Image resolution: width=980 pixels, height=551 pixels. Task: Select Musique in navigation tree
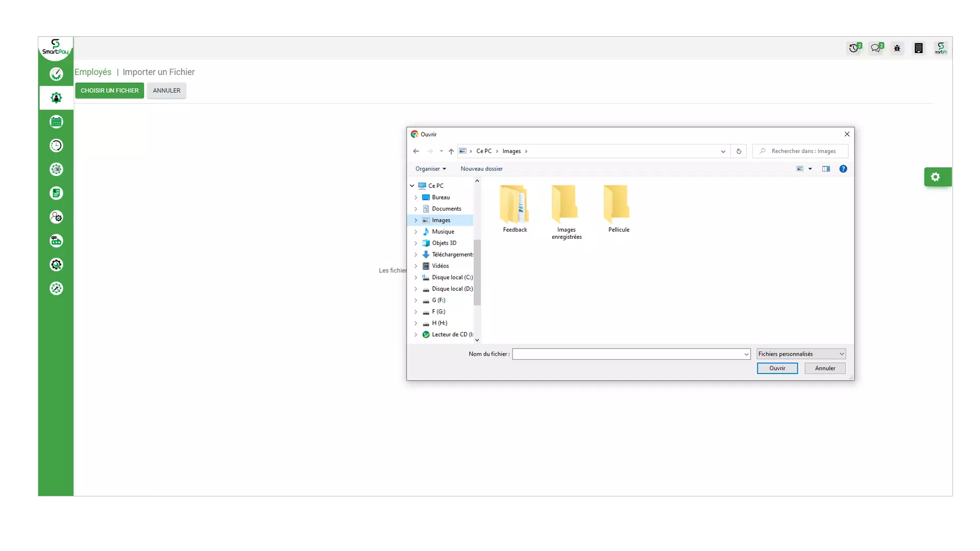443,232
